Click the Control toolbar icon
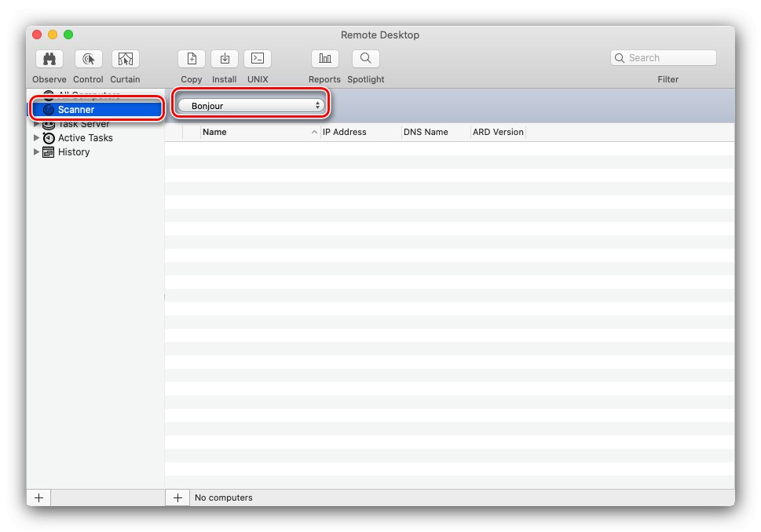Viewport: 761px width, 532px height. pyautogui.click(x=88, y=59)
